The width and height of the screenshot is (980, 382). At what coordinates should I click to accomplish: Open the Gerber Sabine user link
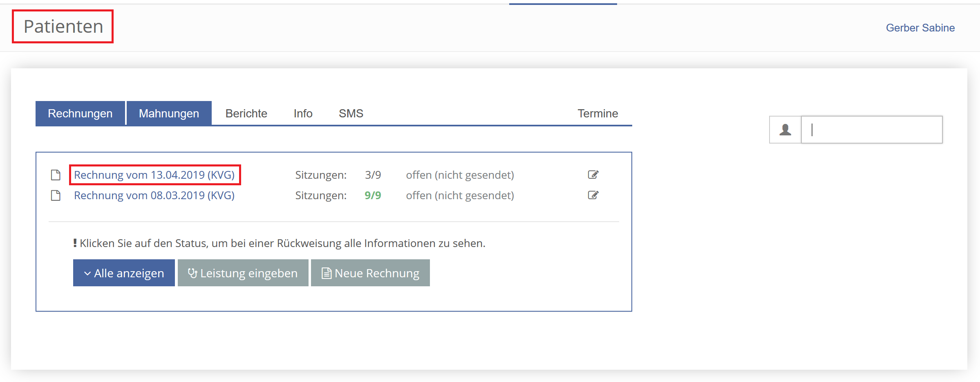[920, 28]
